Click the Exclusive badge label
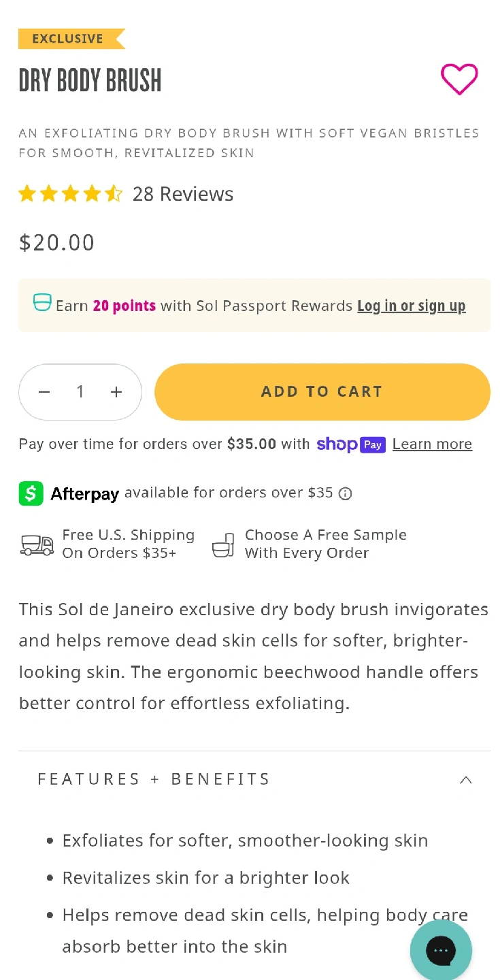The width and height of the screenshot is (500, 980). coord(68,39)
